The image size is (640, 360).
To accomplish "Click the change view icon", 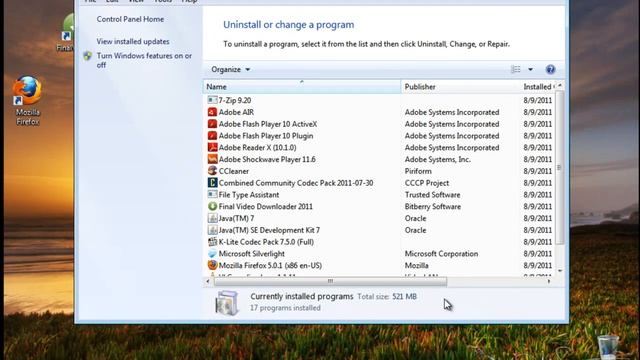I will (516, 69).
